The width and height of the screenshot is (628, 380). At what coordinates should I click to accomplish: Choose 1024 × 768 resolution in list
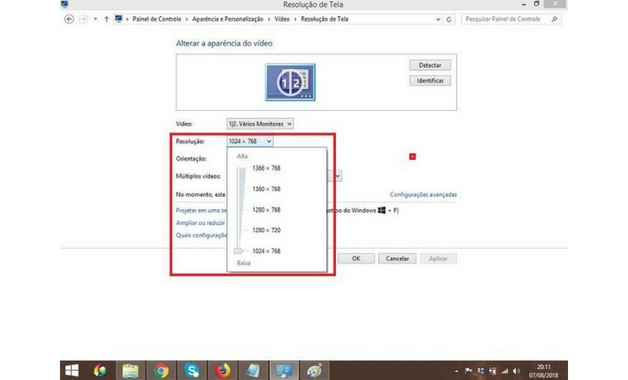pyautogui.click(x=266, y=251)
